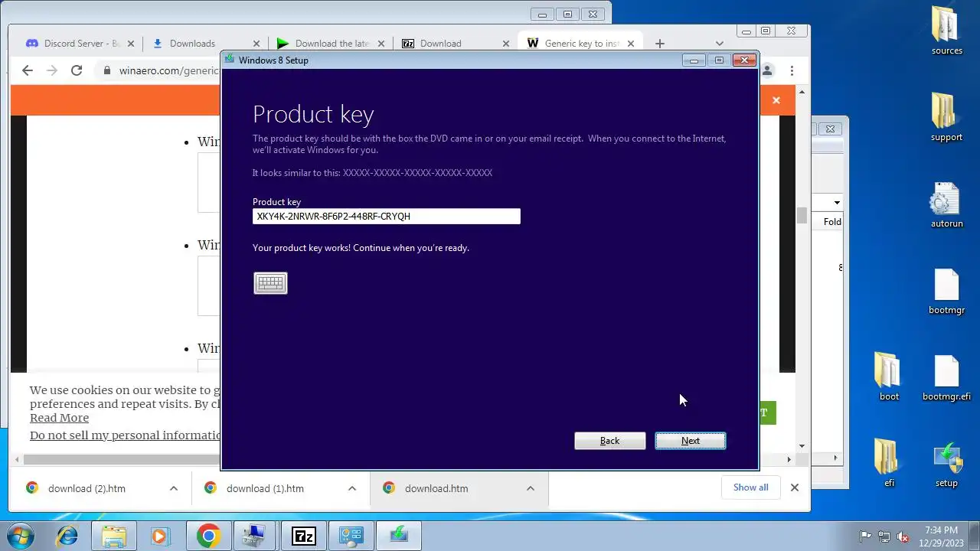Screen dimensions: 980x551
Task: Click Chrome vertical scrollbar down arrow
Action: click(x=802, y=446)
